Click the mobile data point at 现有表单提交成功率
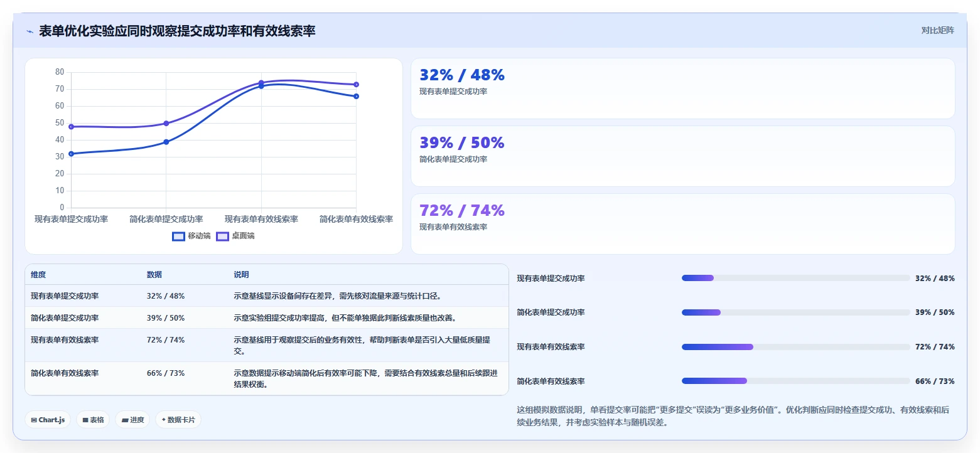 click(x=71, y=154)
